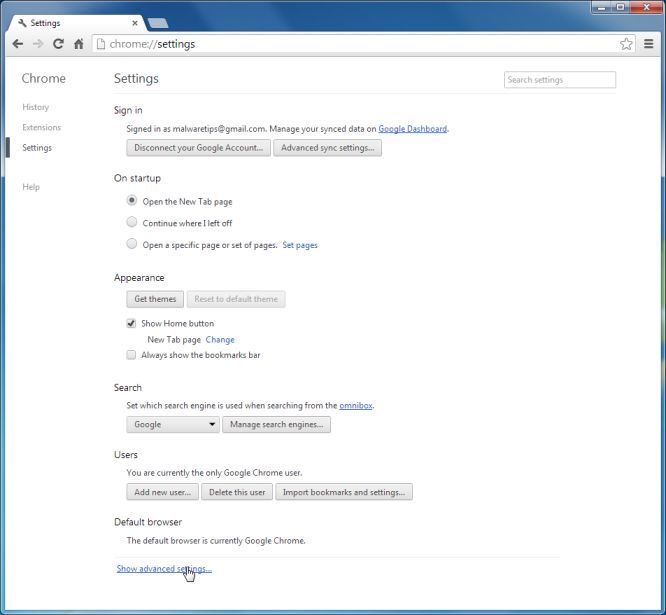666x615 pixels.
Task: Click the browser Back arrow
Action: [x=18, y=44]
